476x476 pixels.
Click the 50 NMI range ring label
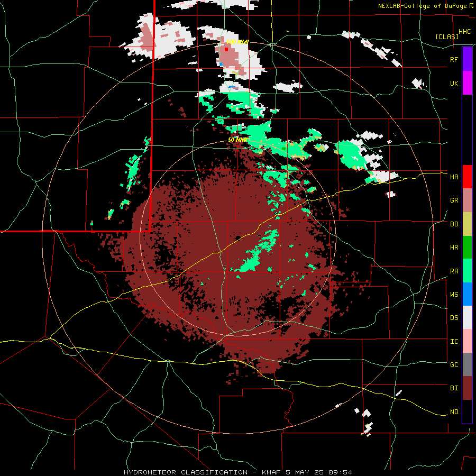tap(237, 140)
